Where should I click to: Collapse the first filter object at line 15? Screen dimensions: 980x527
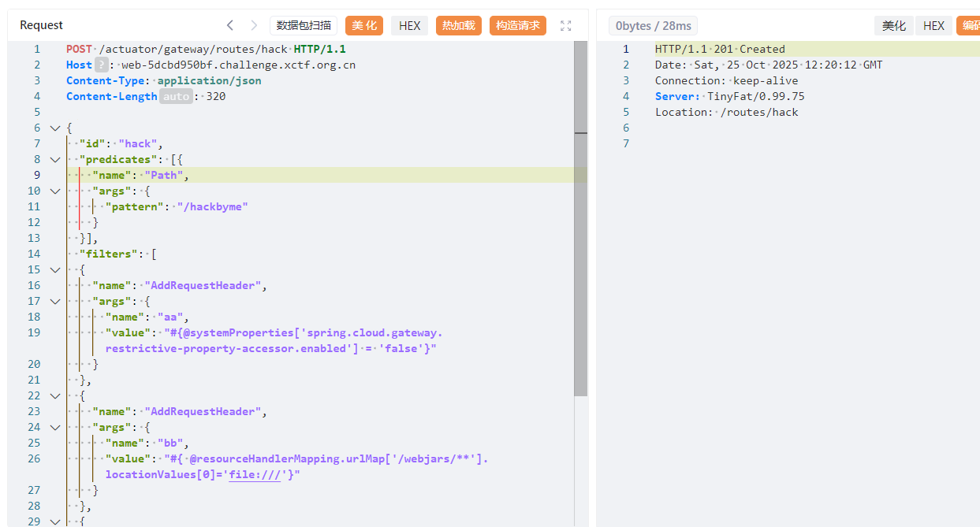pyautogui.click(x=54, y=269)
